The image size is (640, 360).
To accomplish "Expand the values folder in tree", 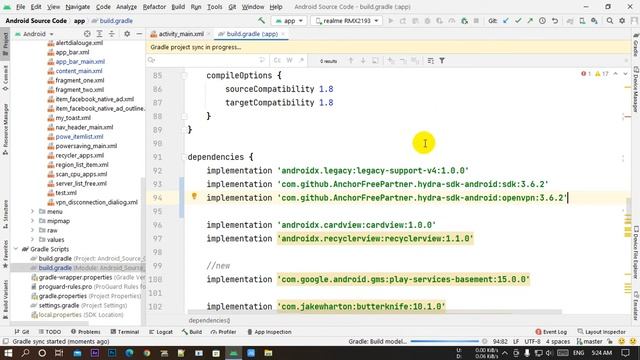I will click(x=32, y=240).
